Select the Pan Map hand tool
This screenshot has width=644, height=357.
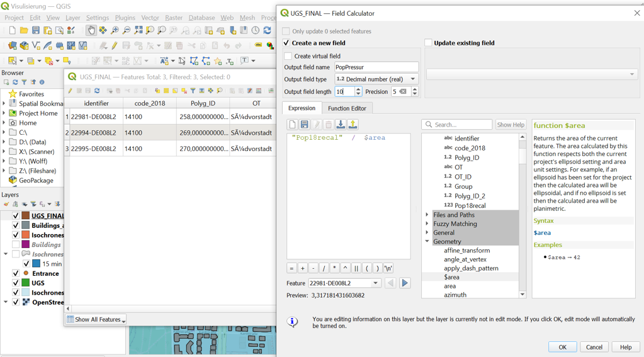[x=91, y=30]
